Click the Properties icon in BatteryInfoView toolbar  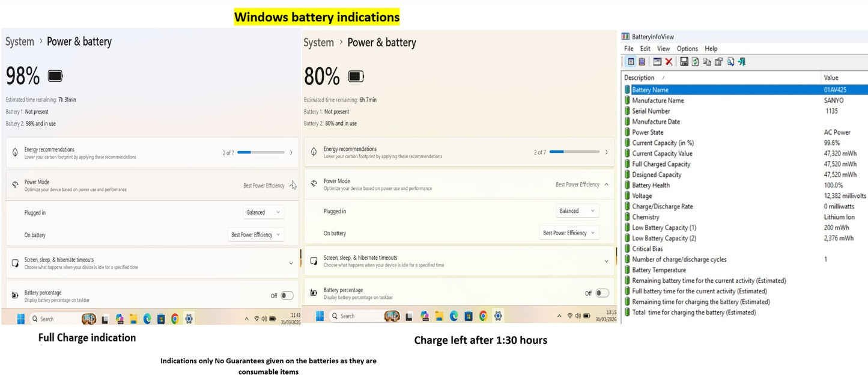pyautogui.click(x=718, y=61)
